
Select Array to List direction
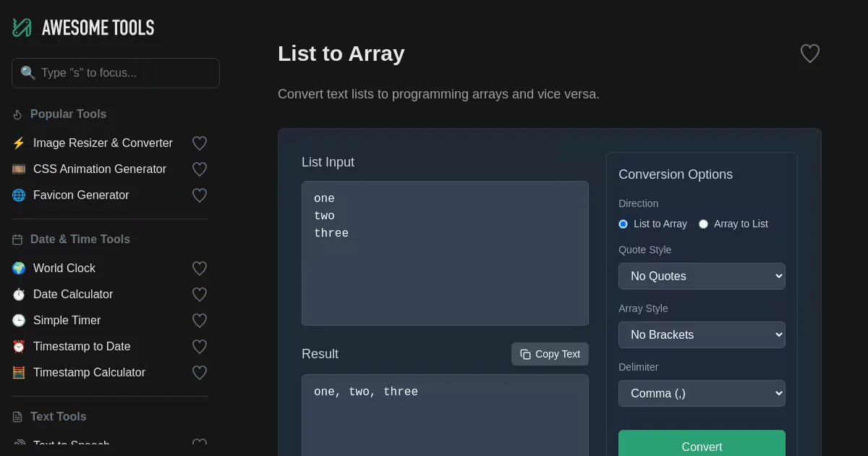pyautogui.click(x=703, y=224)
